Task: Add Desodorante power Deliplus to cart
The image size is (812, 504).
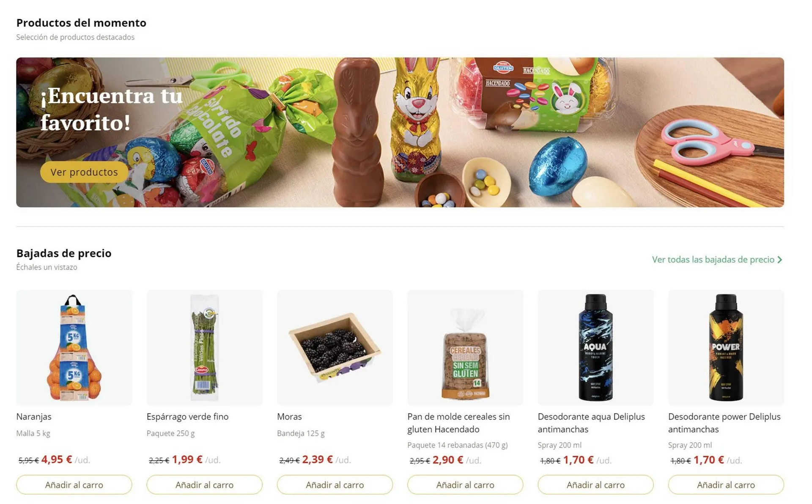Action: [x=726, y=485]
